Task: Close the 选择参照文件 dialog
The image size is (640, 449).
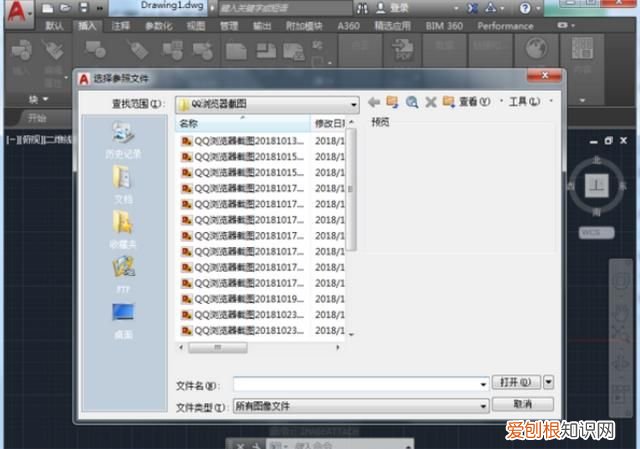Action: (544, 76)
